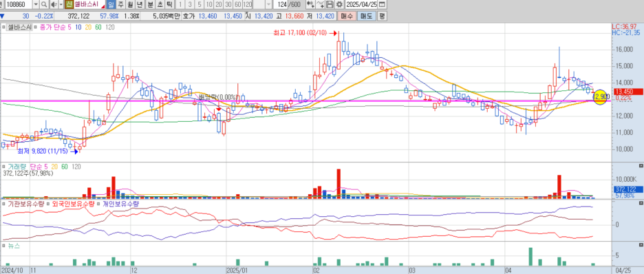Click orange 20 moving average in price legend

coord(88,27)
